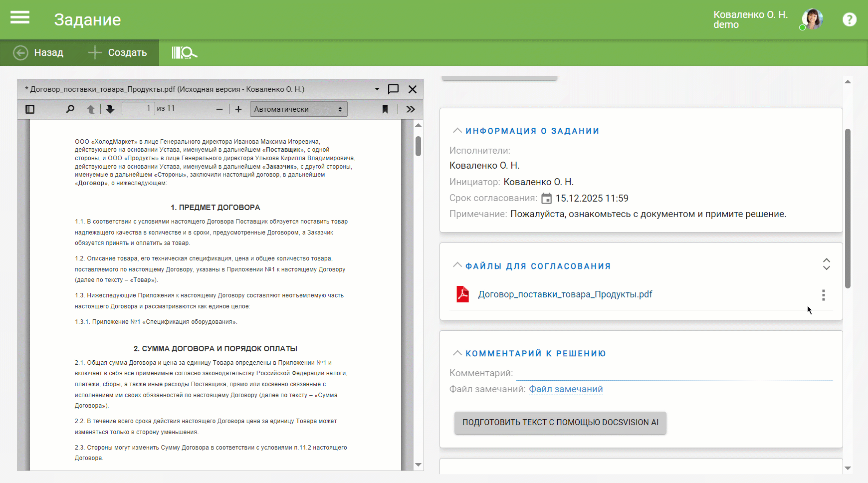Open the Файл замечаний link
The height and width of the screenshot is (483, 868).
(566, 389)
